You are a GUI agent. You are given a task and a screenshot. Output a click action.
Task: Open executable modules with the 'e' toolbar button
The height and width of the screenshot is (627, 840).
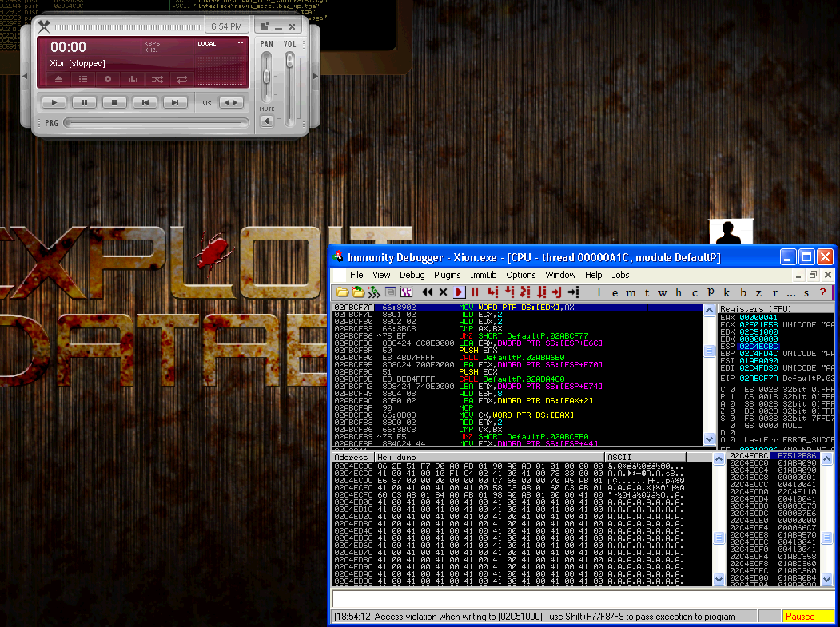[x=615, y=292]
